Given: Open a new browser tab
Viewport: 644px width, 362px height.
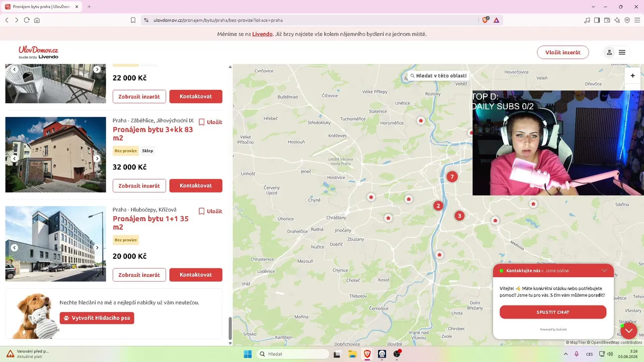Looking at the screenshot, I should (x=89, y=7).
